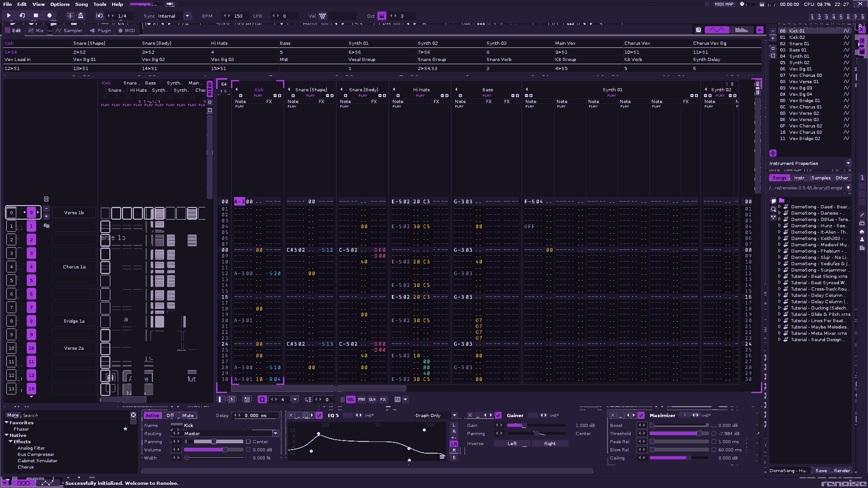
Task: Open the Sync Internal dropdown
Action: point(187,16)
